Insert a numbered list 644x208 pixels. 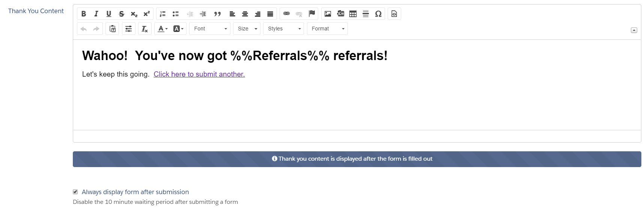point(163,14)
